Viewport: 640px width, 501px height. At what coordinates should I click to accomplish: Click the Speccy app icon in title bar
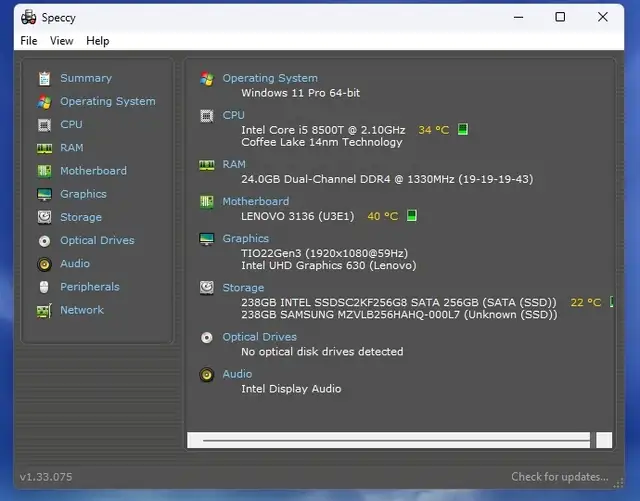[29, 17]
